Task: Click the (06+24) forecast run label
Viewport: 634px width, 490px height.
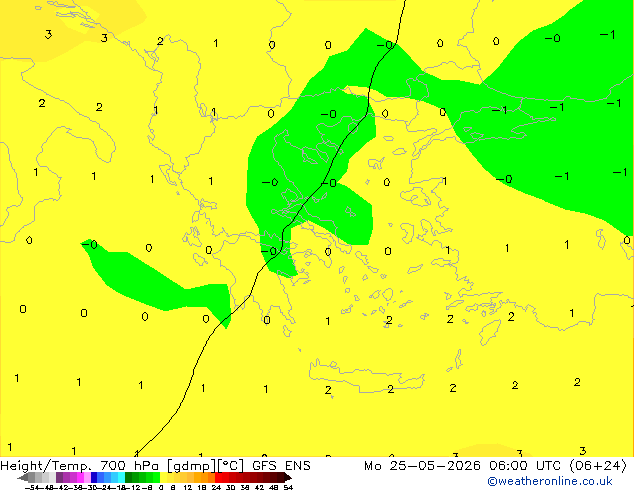Action: 598,466
